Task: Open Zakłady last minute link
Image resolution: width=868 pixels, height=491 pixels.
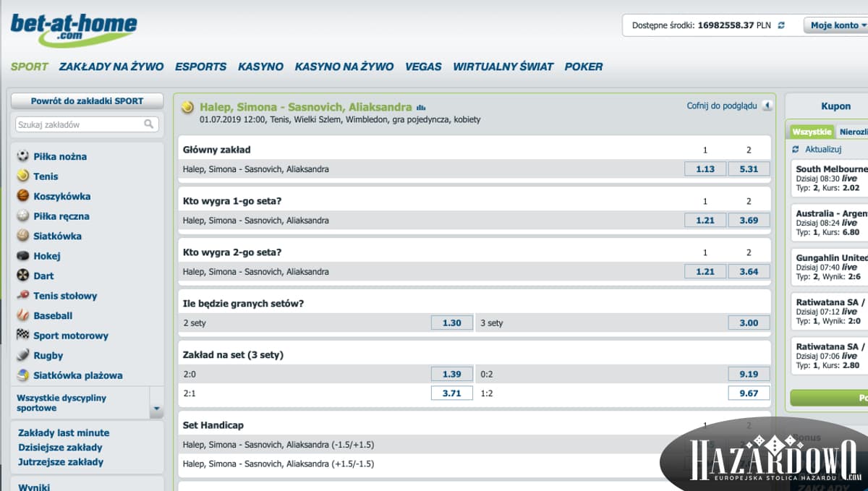Action: (x=64, y=432)
